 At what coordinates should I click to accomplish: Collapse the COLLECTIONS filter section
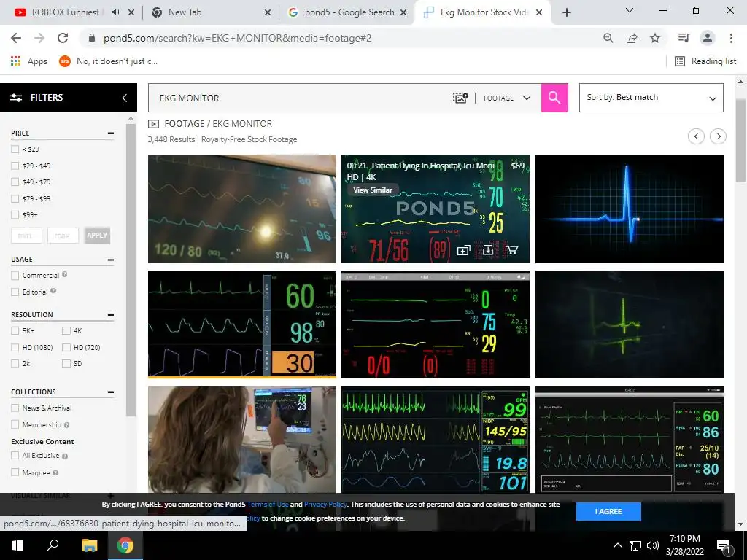pos(111,392)
